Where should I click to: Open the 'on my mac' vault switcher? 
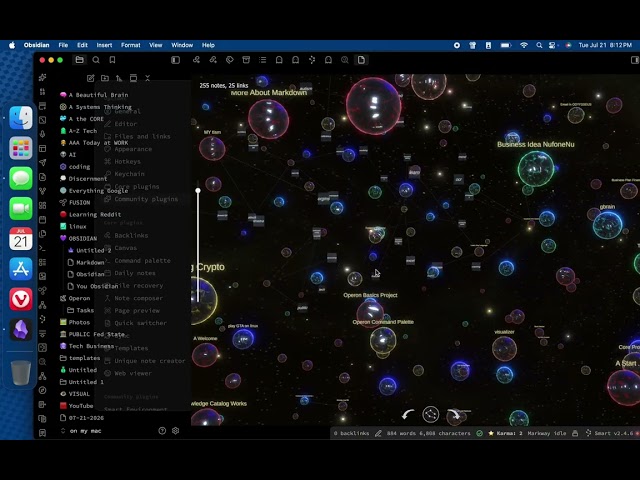(x=81, y=431)
